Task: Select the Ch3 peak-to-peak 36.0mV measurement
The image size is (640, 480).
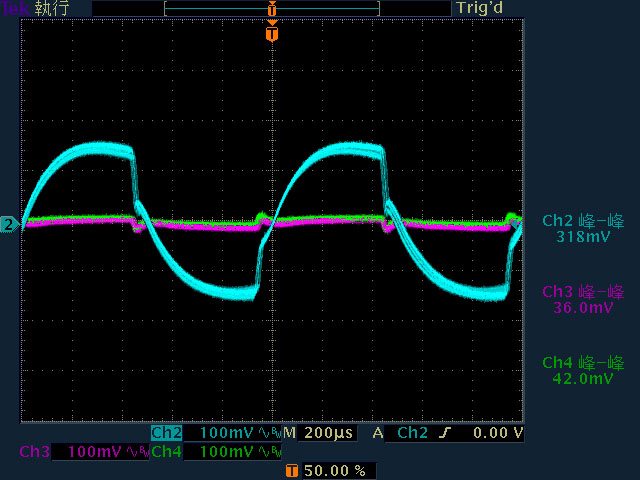Action: pyautogui.click(x=583, y=299)
